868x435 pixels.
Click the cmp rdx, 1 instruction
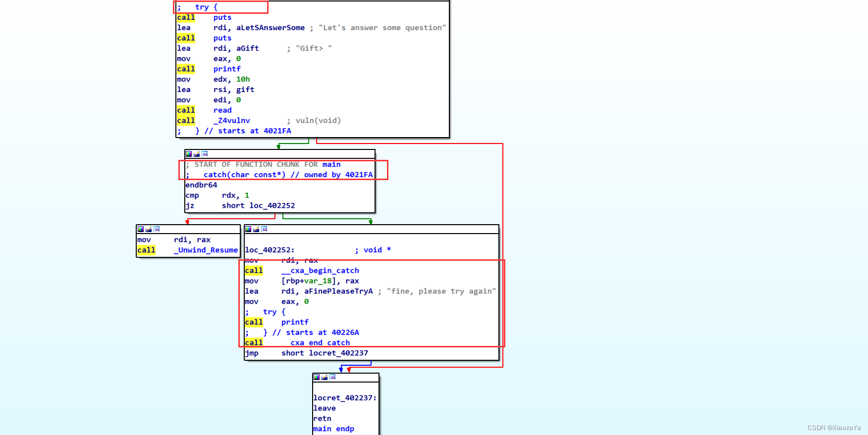pyautogui.click(x=217, y=195)
